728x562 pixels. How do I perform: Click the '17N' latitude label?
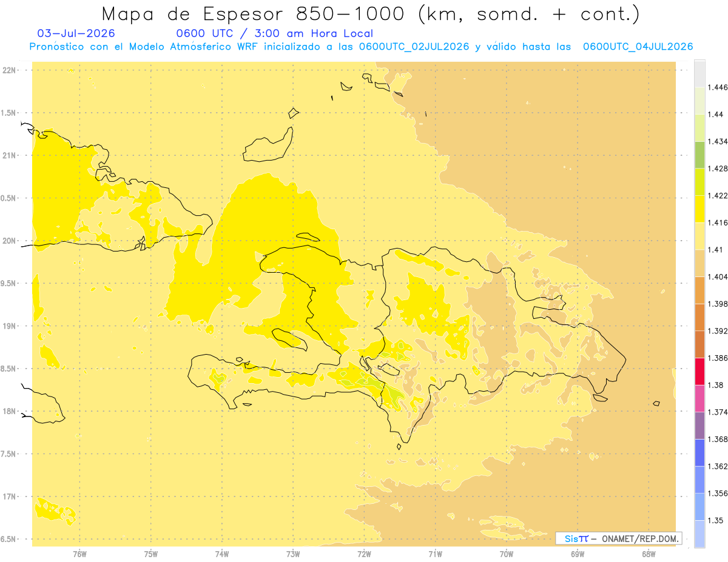point(10,497)
